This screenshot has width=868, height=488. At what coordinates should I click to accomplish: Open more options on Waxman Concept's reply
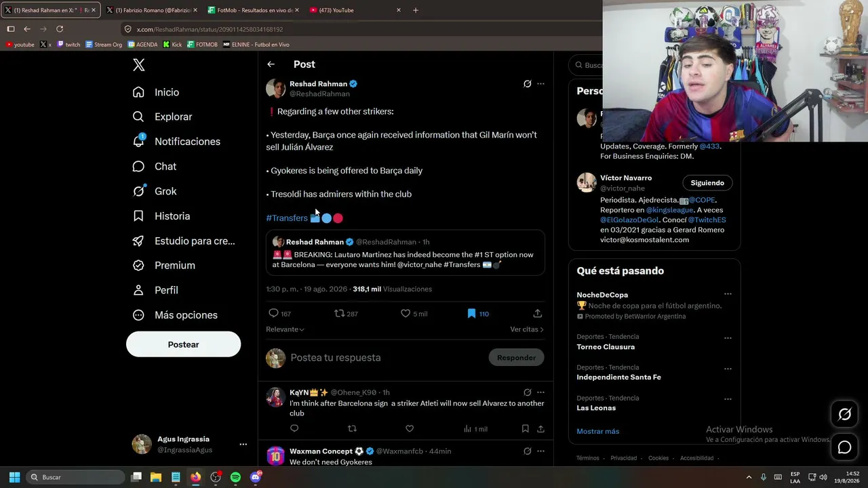click(x=540, y=451)
